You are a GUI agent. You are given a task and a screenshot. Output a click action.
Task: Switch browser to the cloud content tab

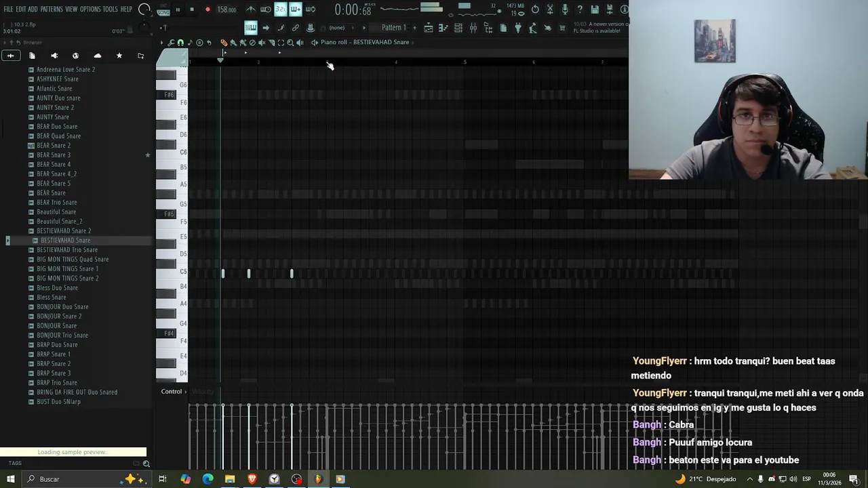97,56
